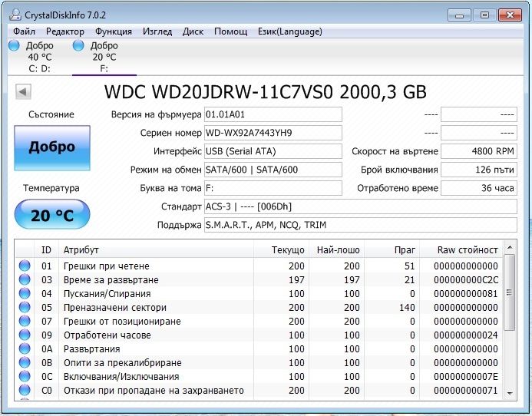
Task: Click the interface field USB (Serial ATA)
Action: point(273,151)
